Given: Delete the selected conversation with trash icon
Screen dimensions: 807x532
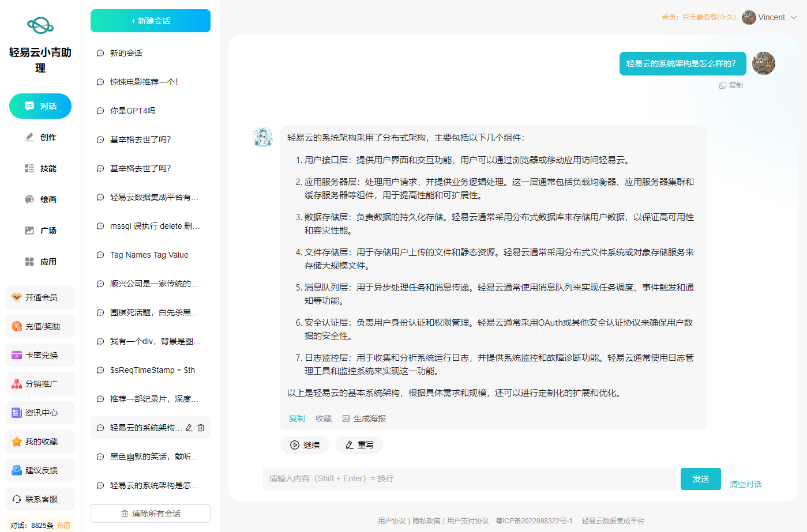Looking at the screenshot, I should 201,428.
